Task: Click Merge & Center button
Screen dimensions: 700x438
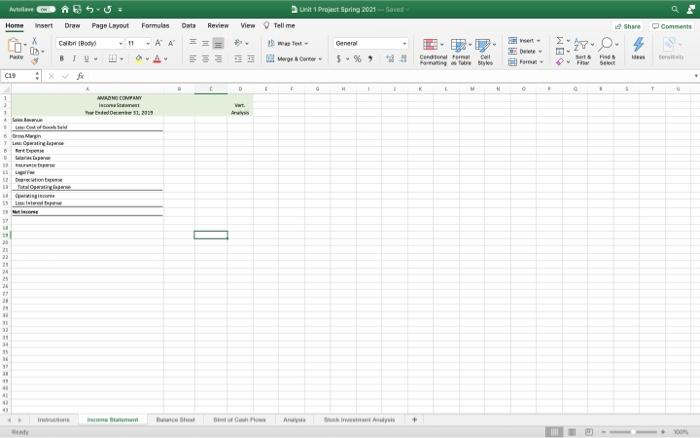Action: point(294,58)
